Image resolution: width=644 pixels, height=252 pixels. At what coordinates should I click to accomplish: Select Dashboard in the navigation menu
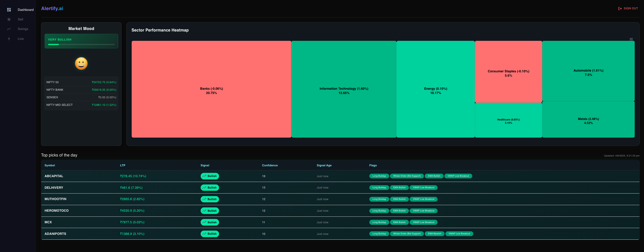[25, 10]
